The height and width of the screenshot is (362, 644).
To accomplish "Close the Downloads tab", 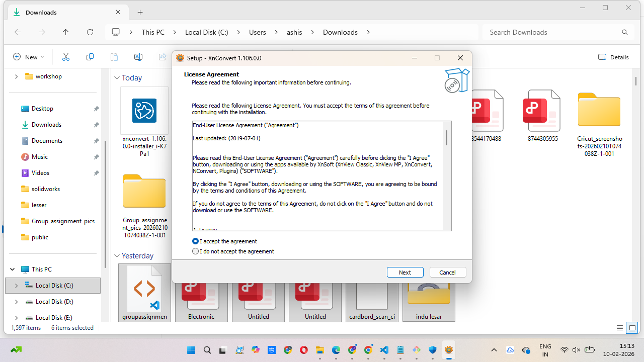I will tap(118, 12).
